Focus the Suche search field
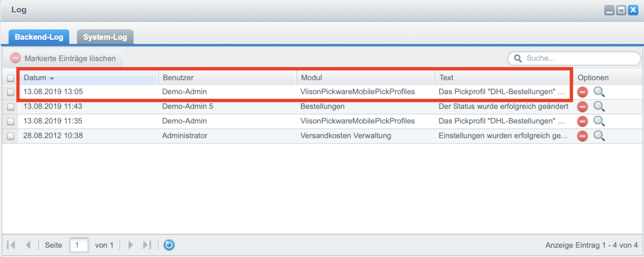The width and height of the screenshot is (644, 257). pyautogui.click(x=574, y=58)
